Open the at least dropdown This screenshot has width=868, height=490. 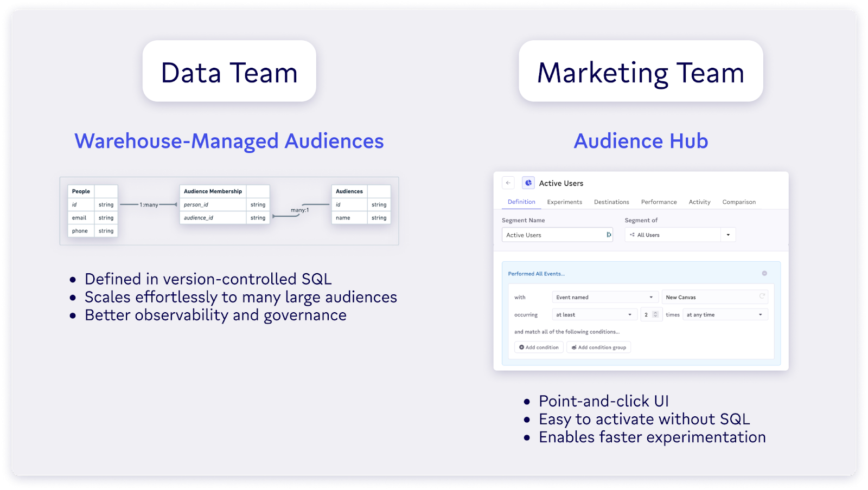click(594, 314)
